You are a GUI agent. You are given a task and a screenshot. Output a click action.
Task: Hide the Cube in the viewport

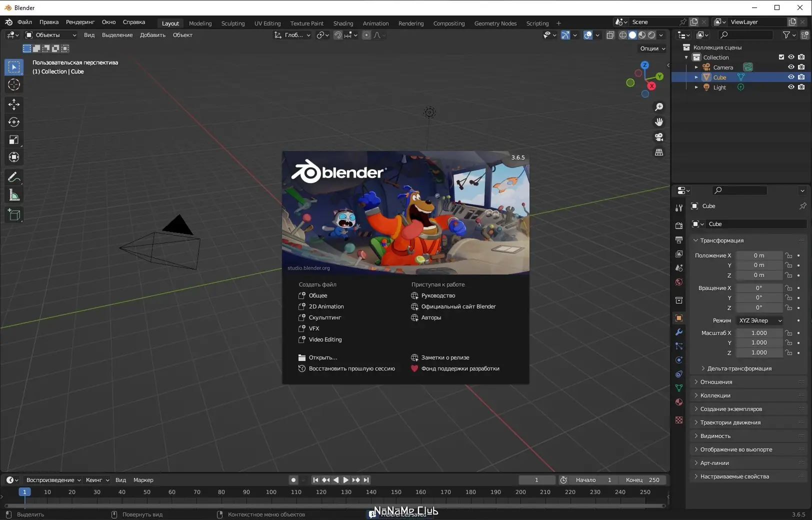791,77
